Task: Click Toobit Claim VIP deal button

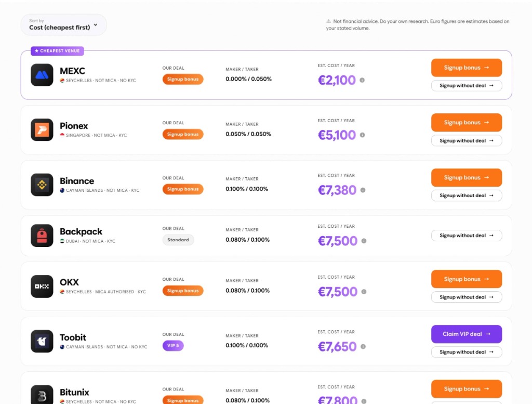Action: tap(467, 334)
